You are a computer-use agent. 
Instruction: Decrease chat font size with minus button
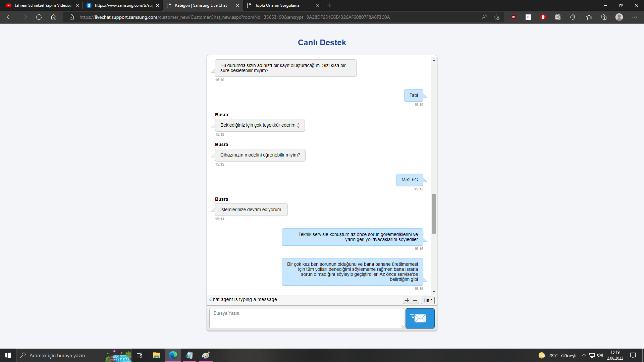pyautogui.click(x=415, y=300)
